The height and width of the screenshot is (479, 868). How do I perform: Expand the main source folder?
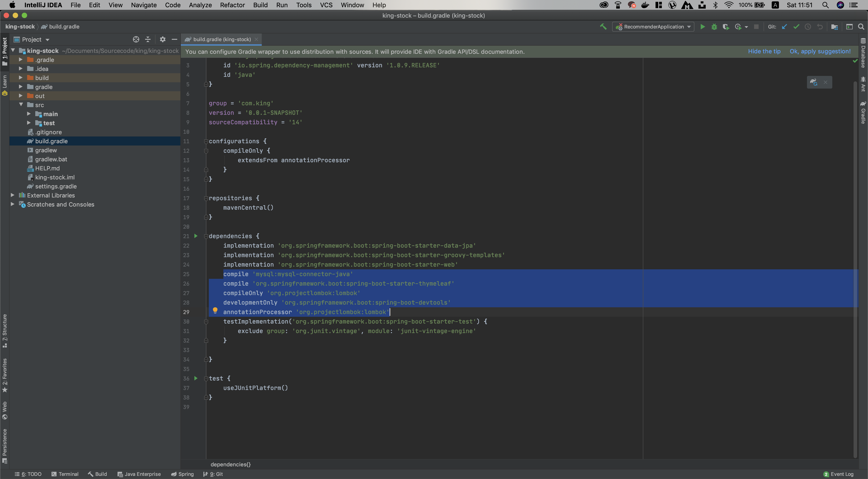pos(29,114)
